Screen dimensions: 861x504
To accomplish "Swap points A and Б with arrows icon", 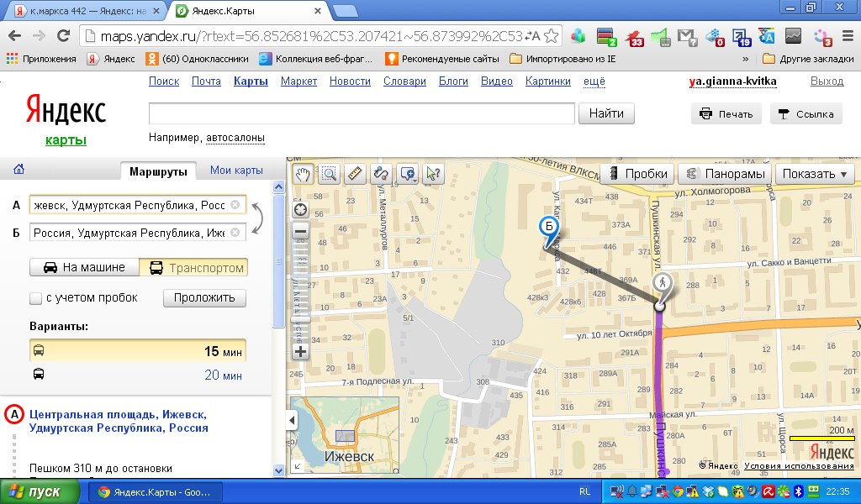I will (x=257, y=218).
